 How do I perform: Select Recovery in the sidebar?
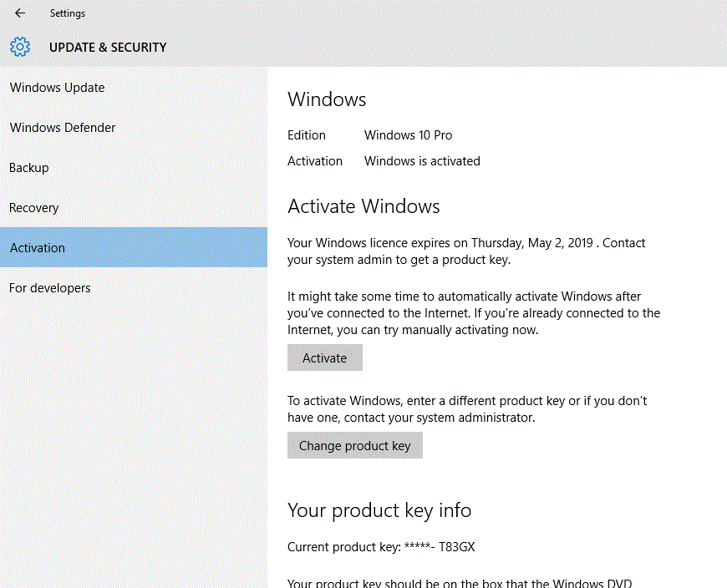(134, 208)
